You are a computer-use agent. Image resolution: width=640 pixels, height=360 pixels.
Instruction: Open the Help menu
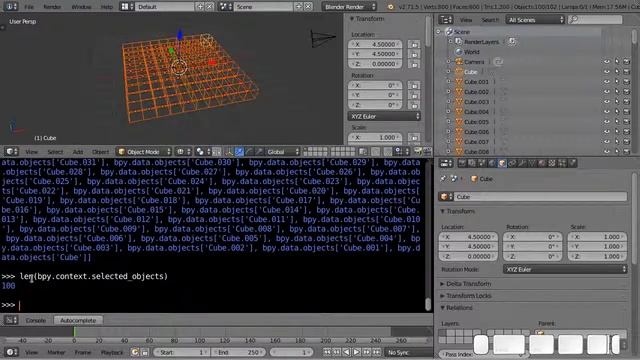107,7
